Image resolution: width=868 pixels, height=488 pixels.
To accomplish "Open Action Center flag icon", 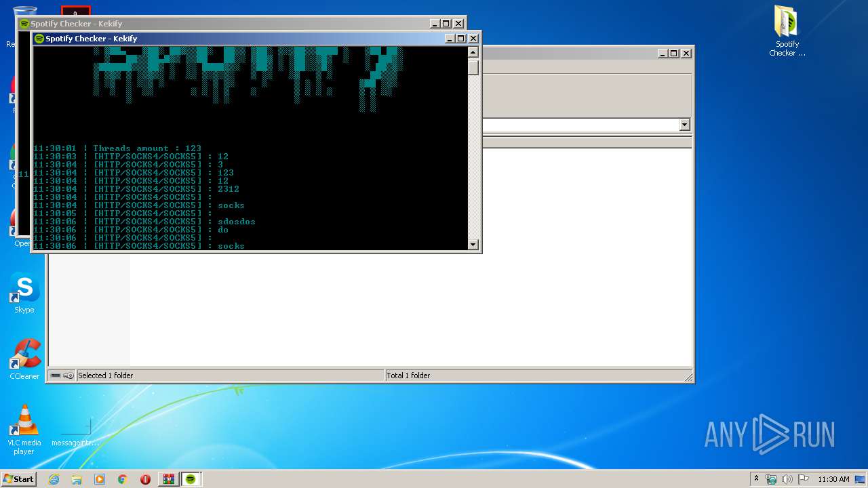I will point(804,479).
